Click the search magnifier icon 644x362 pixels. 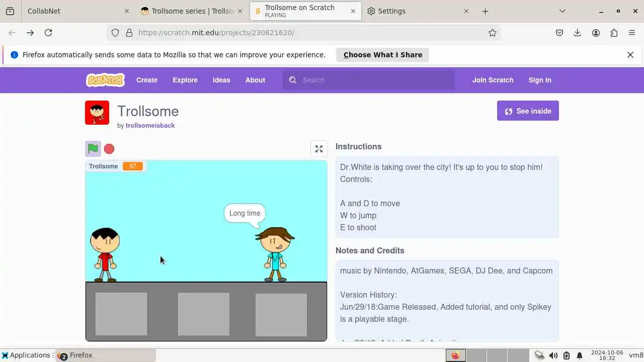click(x=293, y=80)
